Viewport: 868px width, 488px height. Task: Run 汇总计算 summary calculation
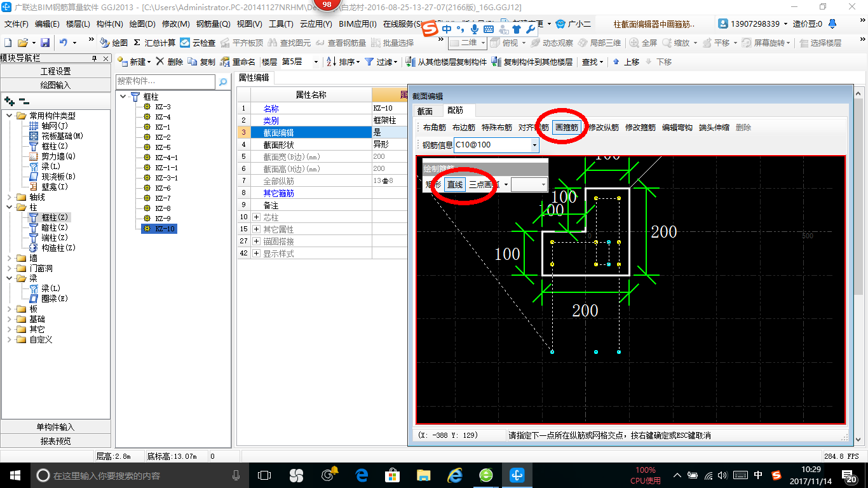[154, 43]
